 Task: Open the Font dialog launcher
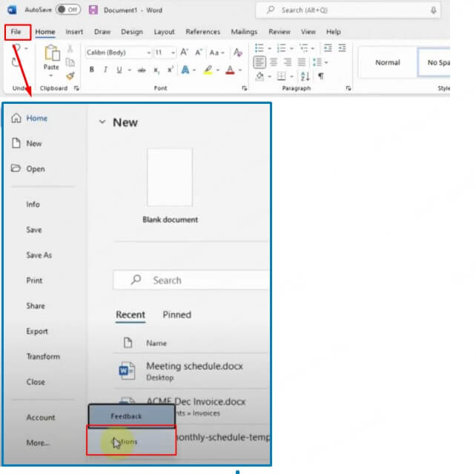(x=245, y=88)
